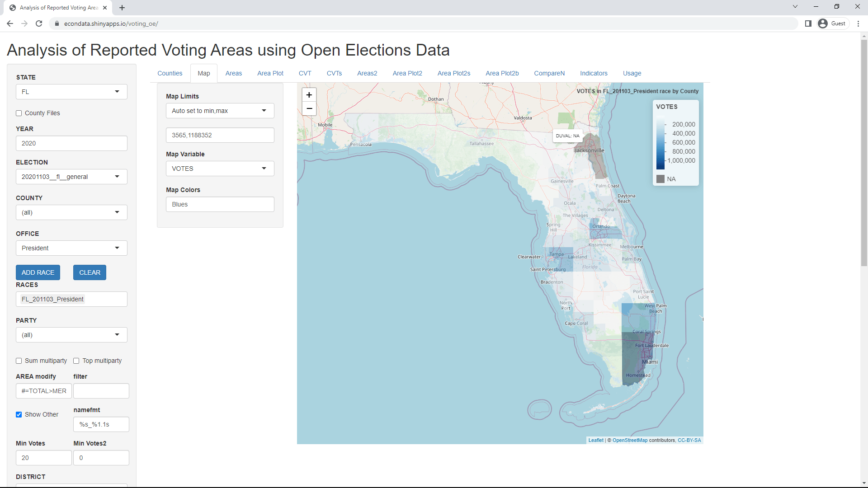Uncheck Show Other checkbox
Viewport: 868px width, 488px height.
pos(19,415)
